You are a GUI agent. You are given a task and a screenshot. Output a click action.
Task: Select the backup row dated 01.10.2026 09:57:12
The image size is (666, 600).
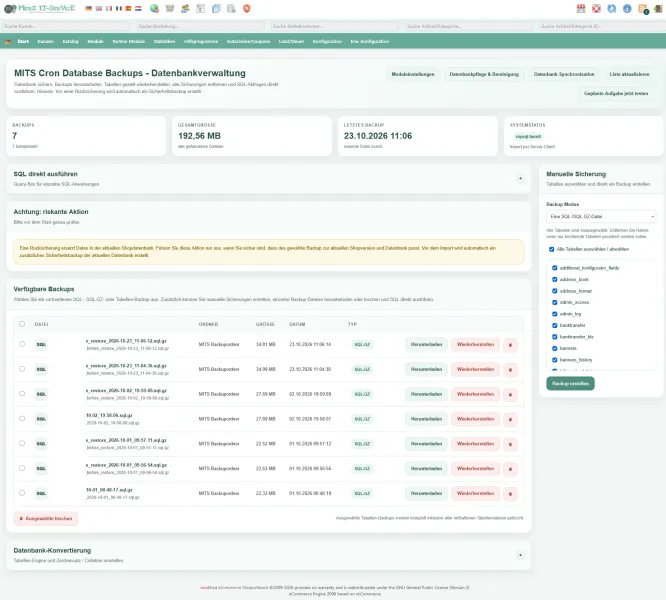tap(22, 443)
